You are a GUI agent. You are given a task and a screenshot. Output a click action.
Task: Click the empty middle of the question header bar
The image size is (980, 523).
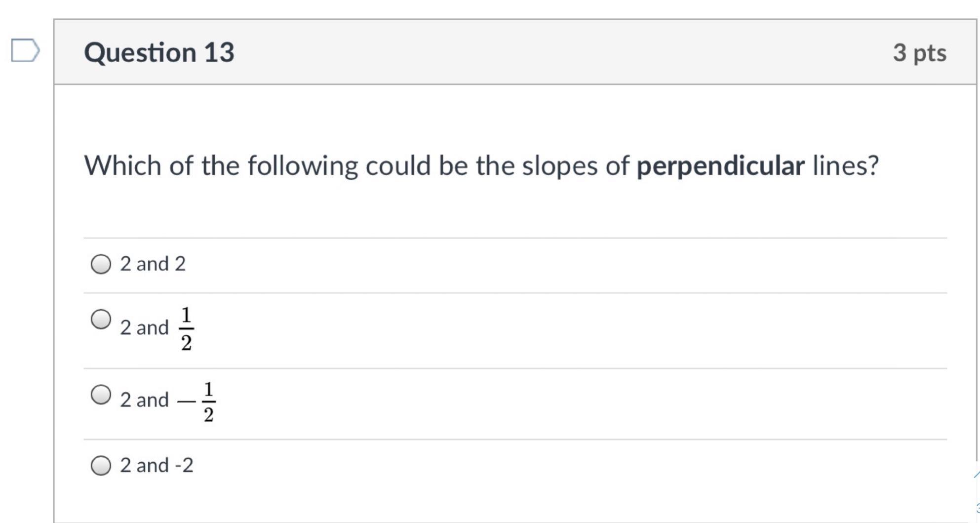tap(543, 52)
